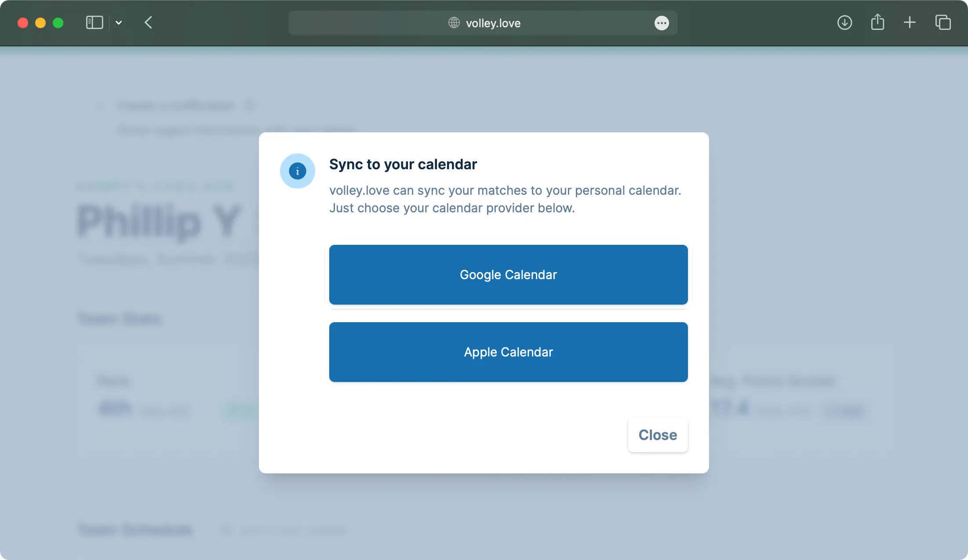Open a new tab with the plus icon

(x=910, y=23)
